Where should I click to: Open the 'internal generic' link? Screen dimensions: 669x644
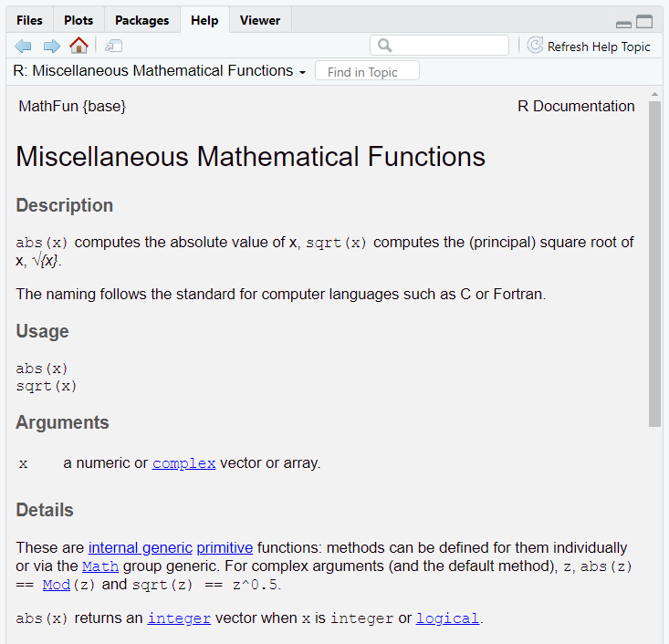(140, 548)
